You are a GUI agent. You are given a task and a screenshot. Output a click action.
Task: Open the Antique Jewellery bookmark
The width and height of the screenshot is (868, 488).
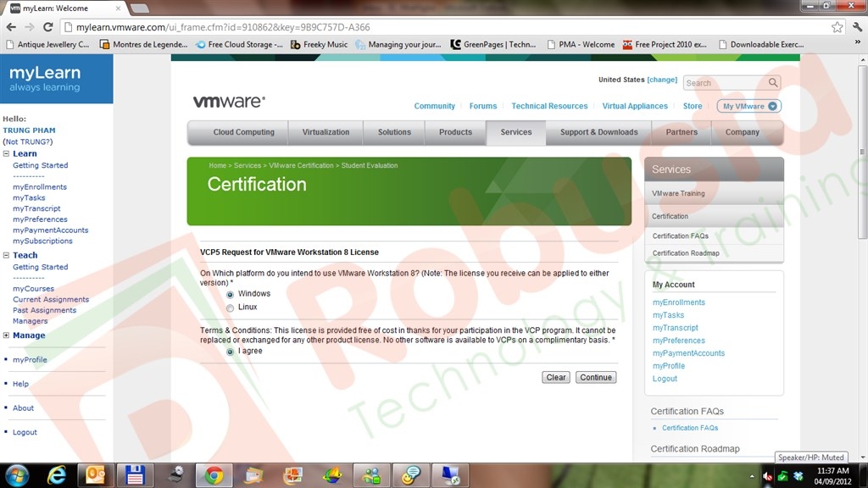(47, 44)
